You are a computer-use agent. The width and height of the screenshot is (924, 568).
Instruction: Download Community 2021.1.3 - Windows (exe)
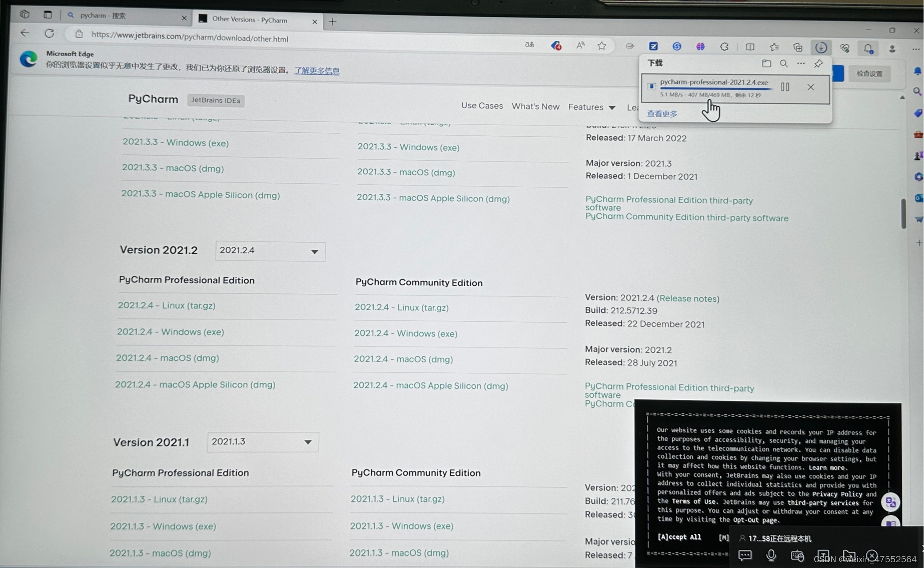point(401,526)
